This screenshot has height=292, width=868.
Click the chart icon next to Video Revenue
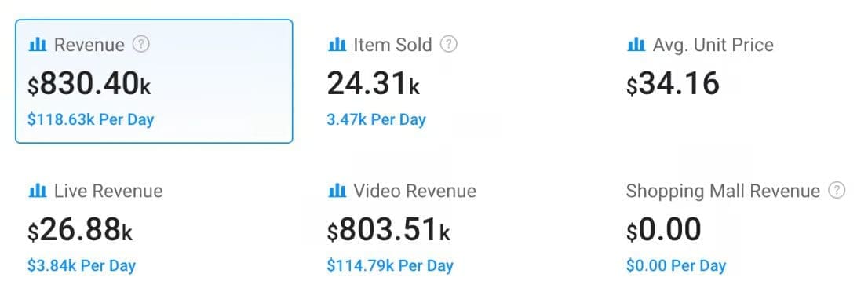[337, 192]
